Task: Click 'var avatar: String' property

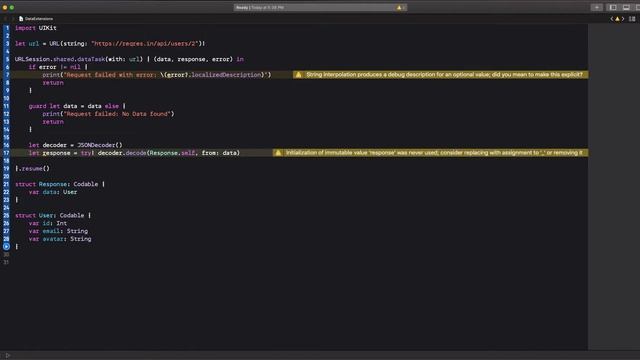Action: click(x=60, y=239)
